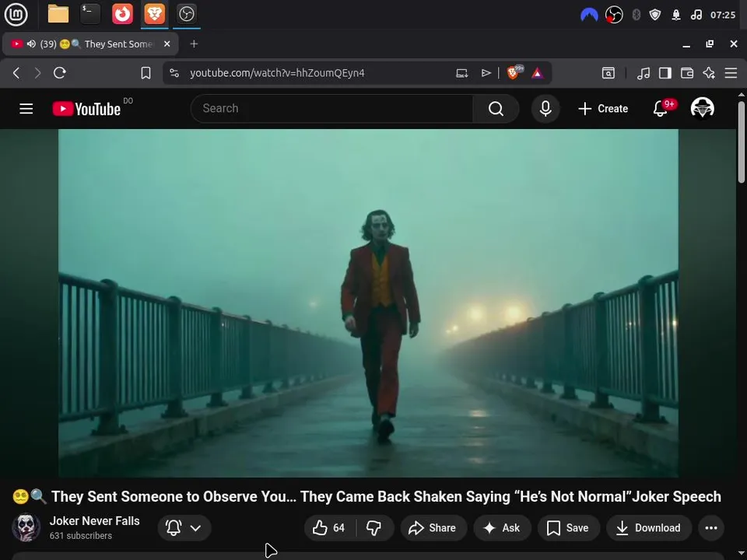The image size is (747, 560).
Task: Launch the terminal from the panel
Action: 90,14
